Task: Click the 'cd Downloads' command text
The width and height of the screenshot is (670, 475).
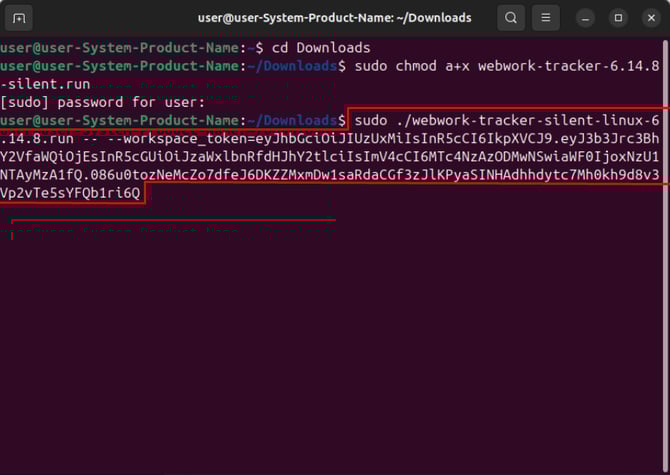Action: coord(321,48)
